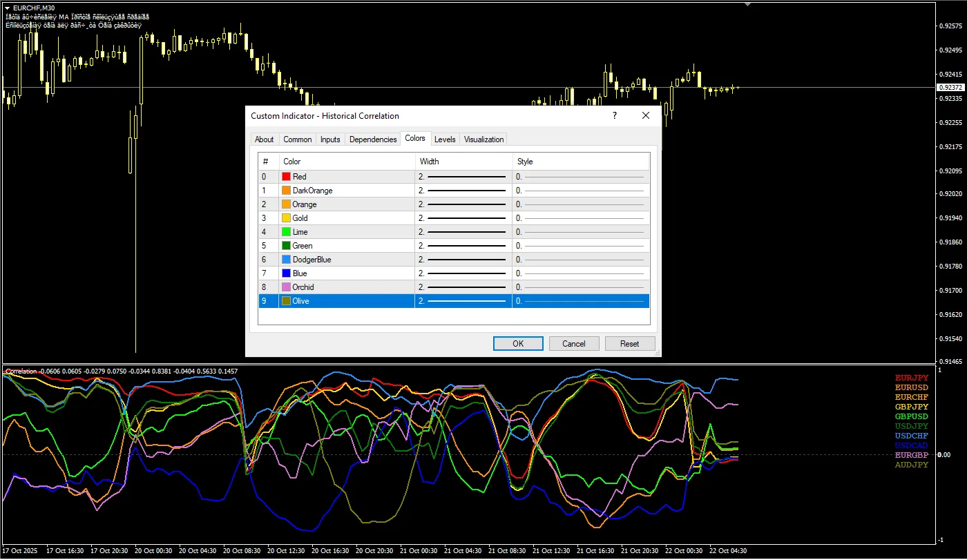The width and height of the screenshot is (967, 560).
Task: Open the Style dropdown for Gold line
Action: [580, 218]
